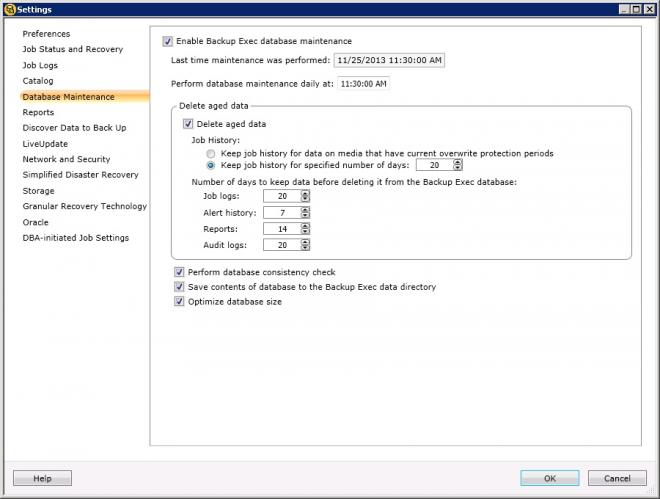
Task: Maximize the Settings window
Action: click(x=637, y=9)
